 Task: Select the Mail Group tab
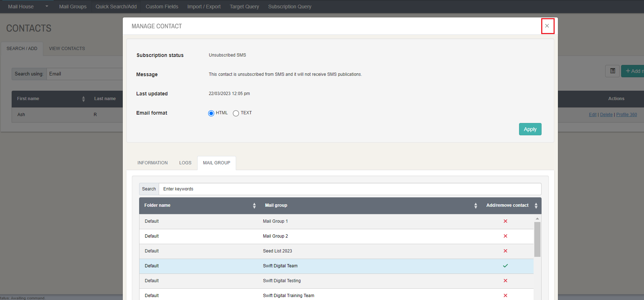(x=216, y=163)
